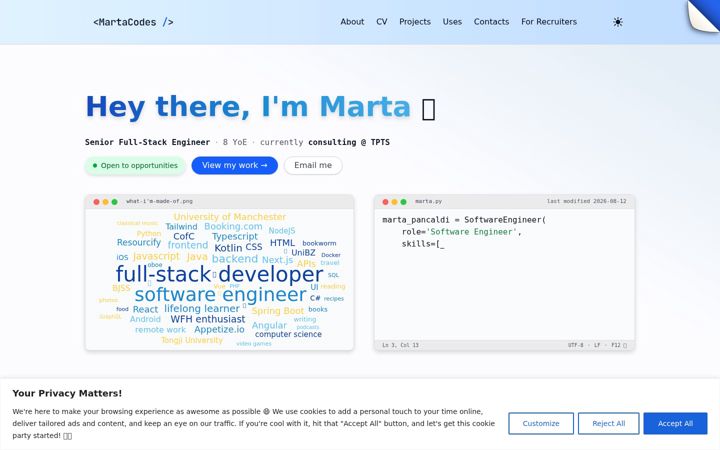Image resolution: width=720 pixels, height=450 pixels.
Task: Click 'consulting @ TPTS' text
Action: click(349, 142)
